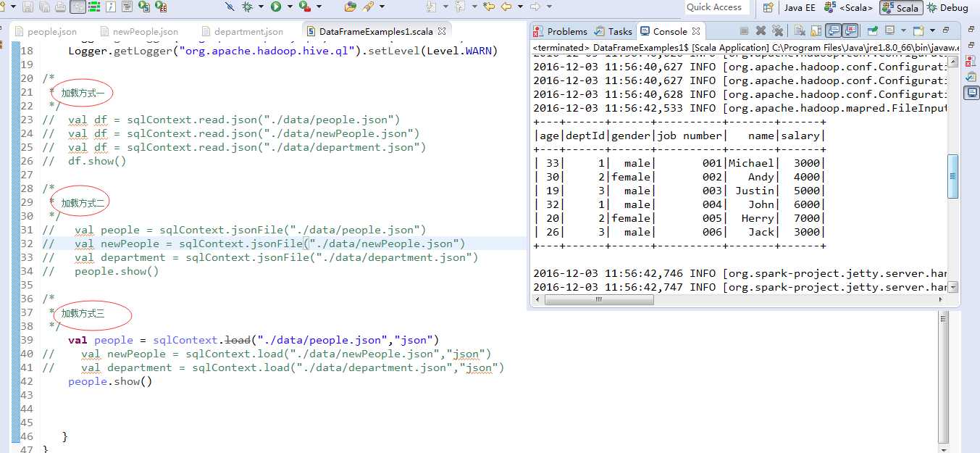Click the Save icon in the toolbar
This screenshot has height=453, width=980.
(28, 7)
